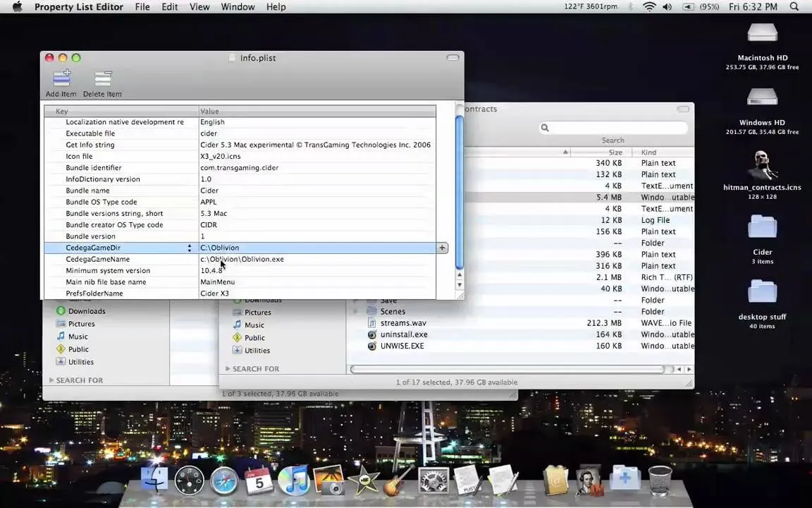Viewport: 812px width, 508px height.
Task: Open System Preferences gear in Dock
Action: pyautogui.click(x=433, y=480)
